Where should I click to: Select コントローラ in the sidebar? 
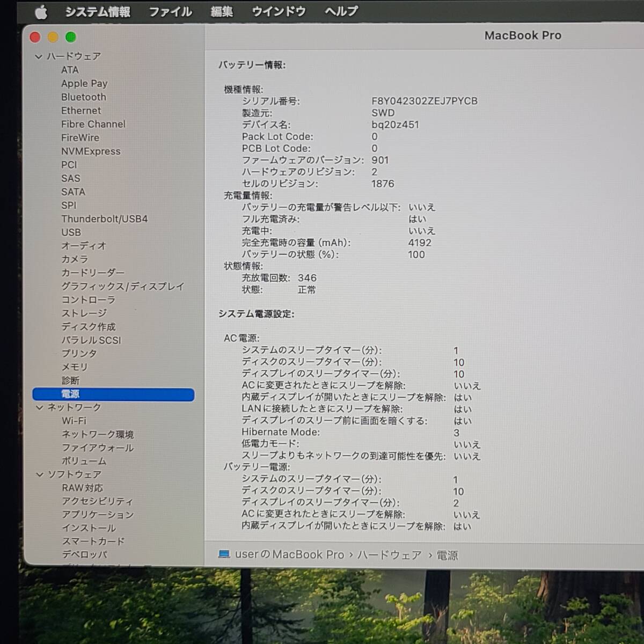pyautogui.click(x=89, y=300)
